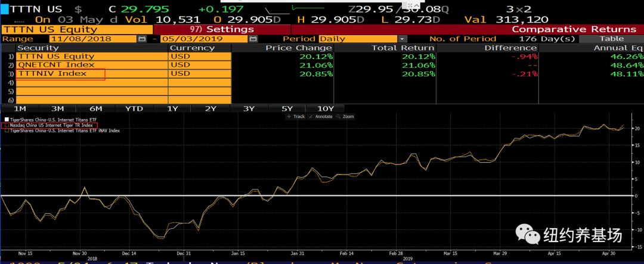Click USD currency for TTTNIV Index
This screenshot has height=264, width=644.
200,73
